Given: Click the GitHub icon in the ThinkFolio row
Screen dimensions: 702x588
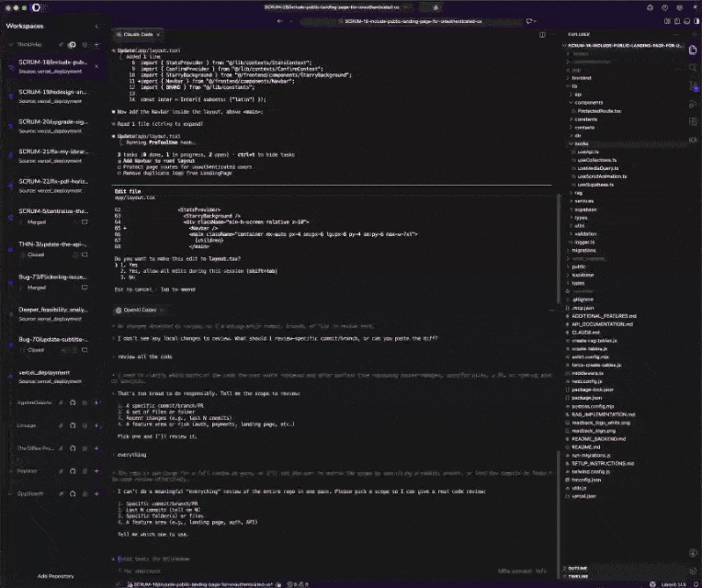Looking at the screenshot, I should click(72, 45).
